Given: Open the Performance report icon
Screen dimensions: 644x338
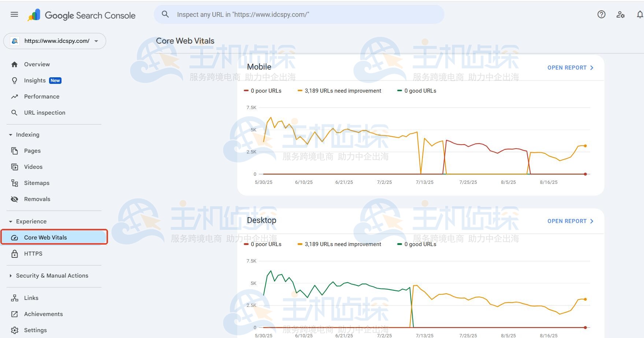Looking at the screenshot, I should [14, 96].
